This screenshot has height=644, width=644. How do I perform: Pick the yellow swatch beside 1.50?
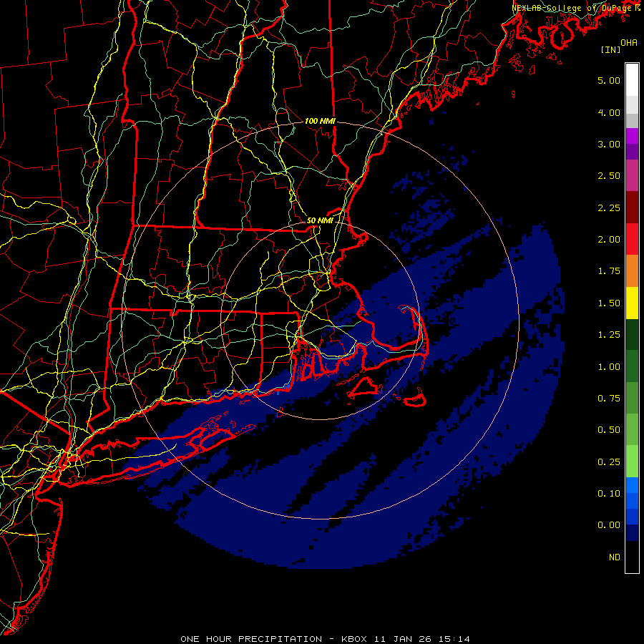[632, 303]
